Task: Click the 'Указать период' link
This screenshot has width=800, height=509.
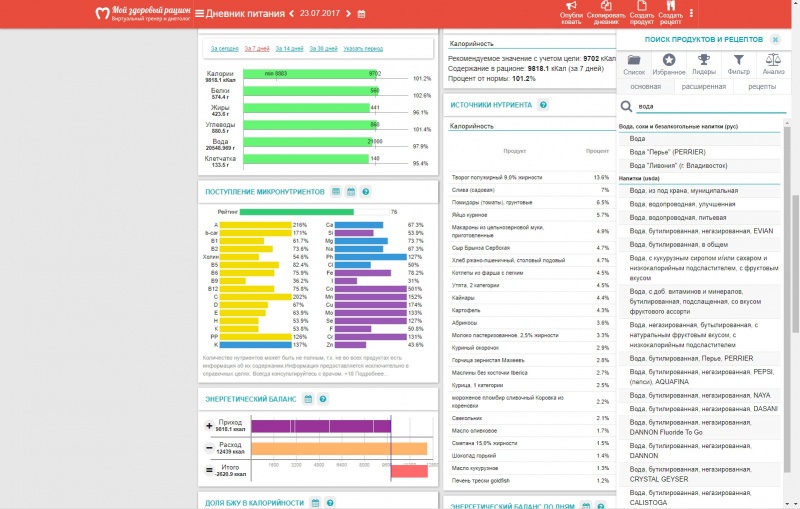Action: (x=362, y=48)
